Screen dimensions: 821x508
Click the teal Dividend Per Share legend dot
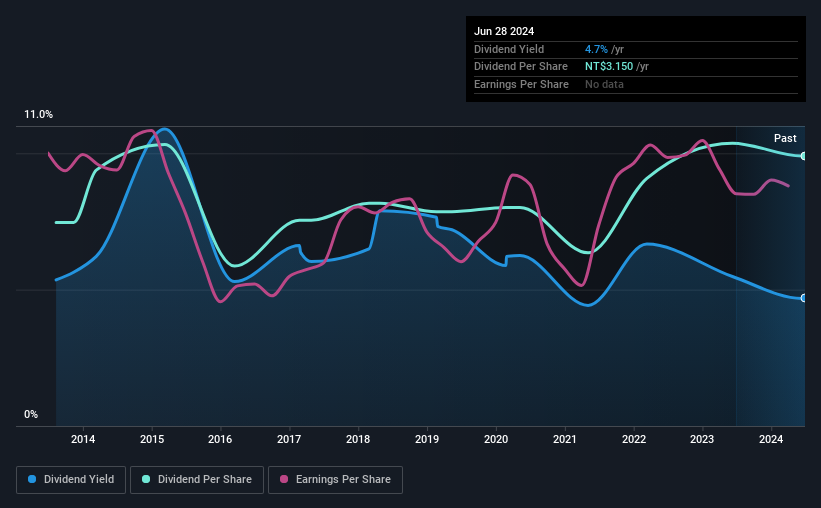tap(146, 479)
